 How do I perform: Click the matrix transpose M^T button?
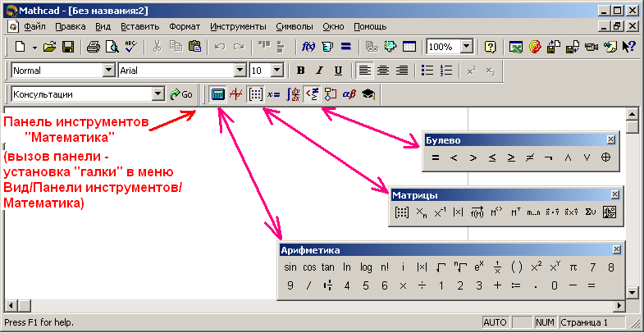[x=516, y=212]
